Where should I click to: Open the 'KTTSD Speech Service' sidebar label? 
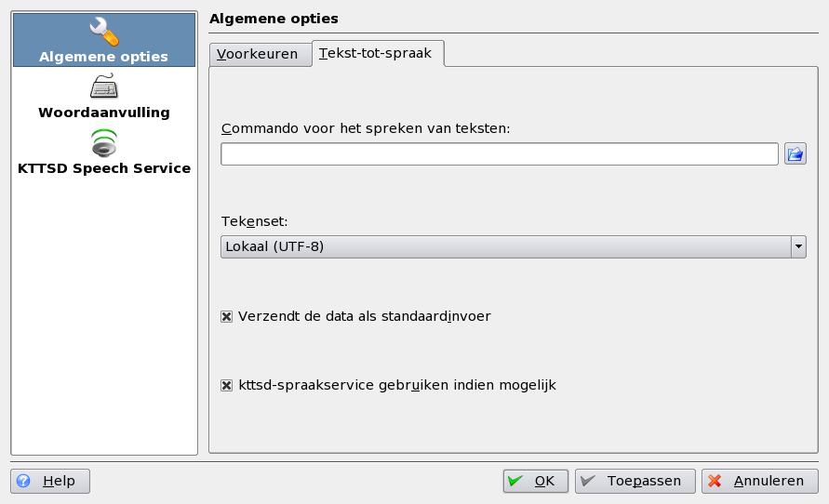103,168
